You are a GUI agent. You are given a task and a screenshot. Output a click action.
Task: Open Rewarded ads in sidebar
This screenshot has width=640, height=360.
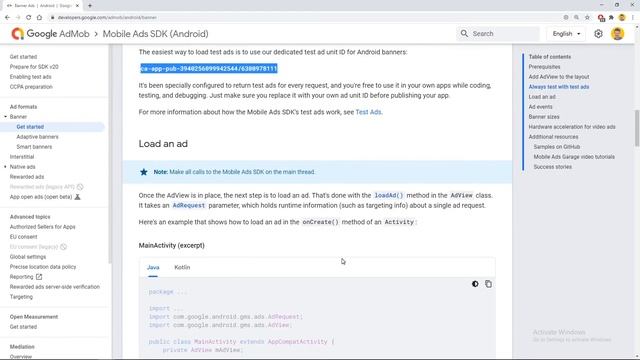coord(27,177)
